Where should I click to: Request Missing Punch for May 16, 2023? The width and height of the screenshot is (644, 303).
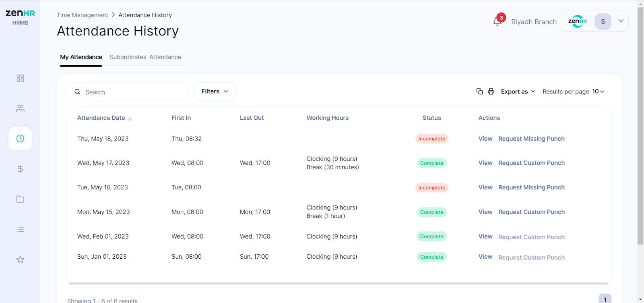coord(531,187)
